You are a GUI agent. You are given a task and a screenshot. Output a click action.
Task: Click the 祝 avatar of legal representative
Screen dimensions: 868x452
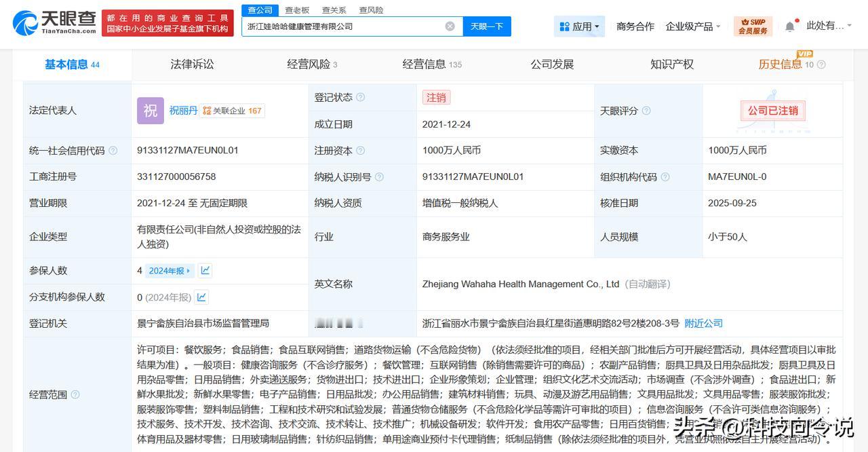[x=151, y=111]
